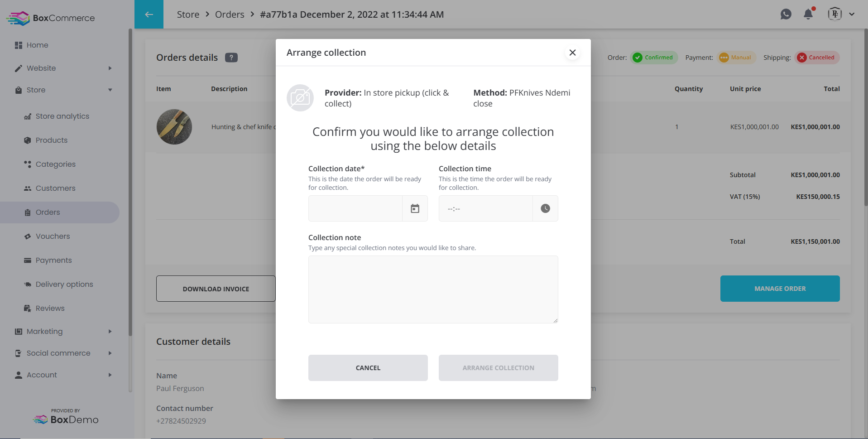Open the collection time clock picker

(x=546, y=208)
